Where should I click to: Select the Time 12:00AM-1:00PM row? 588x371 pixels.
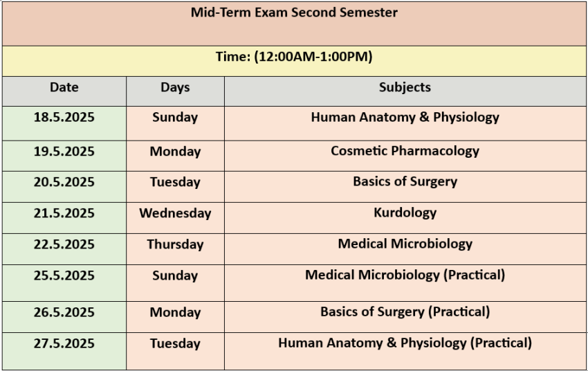[294, 62]
